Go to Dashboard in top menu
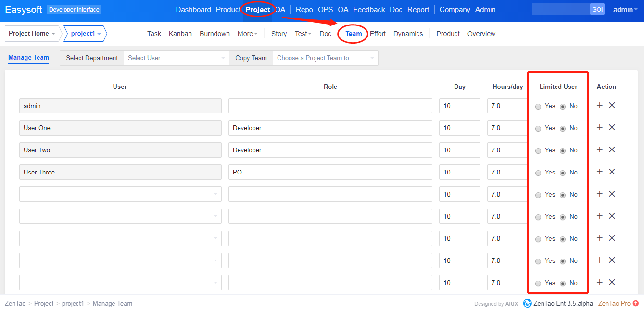This screenshot has width=644, height=310. 193,10
